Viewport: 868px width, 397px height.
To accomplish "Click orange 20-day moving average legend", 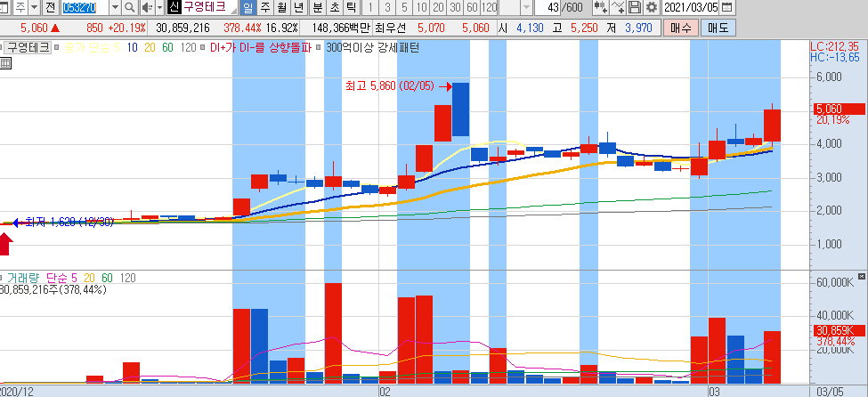I will pos(150,48).
